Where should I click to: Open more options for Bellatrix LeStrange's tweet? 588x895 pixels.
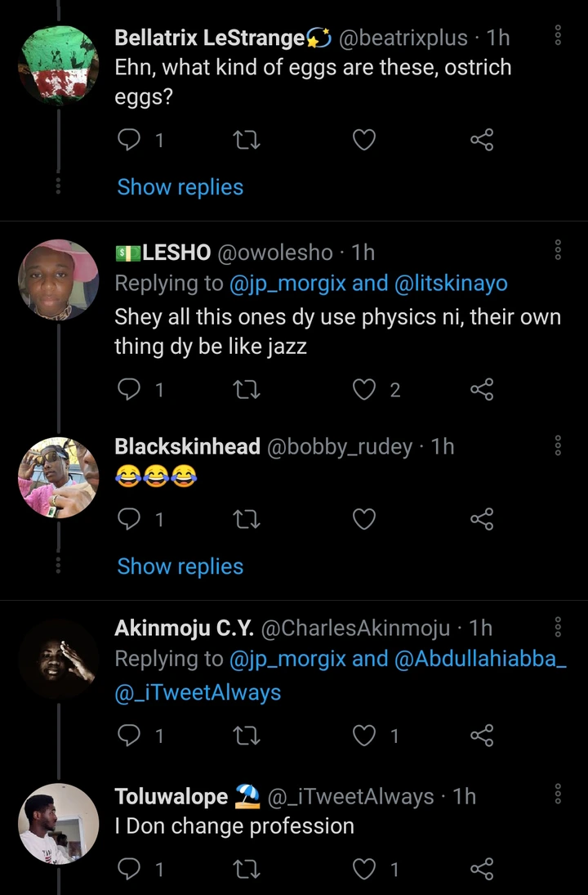[x=558, y=37]
